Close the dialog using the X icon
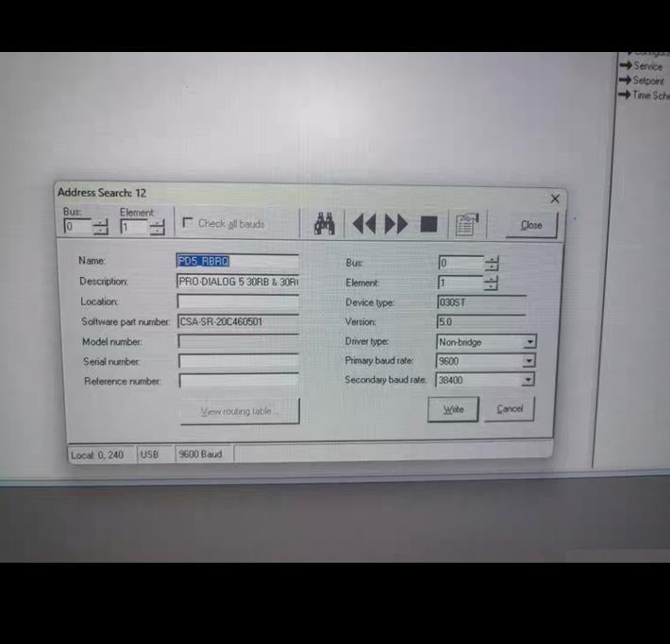Screen dimensions: 670x644 tap(555, 199)
